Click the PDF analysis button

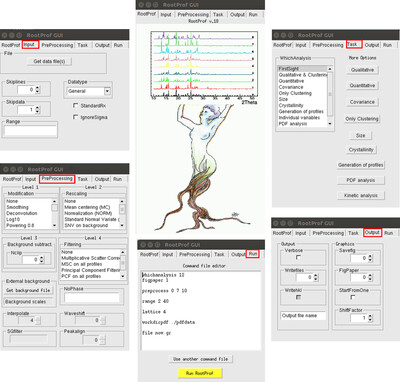pos(361,180)
